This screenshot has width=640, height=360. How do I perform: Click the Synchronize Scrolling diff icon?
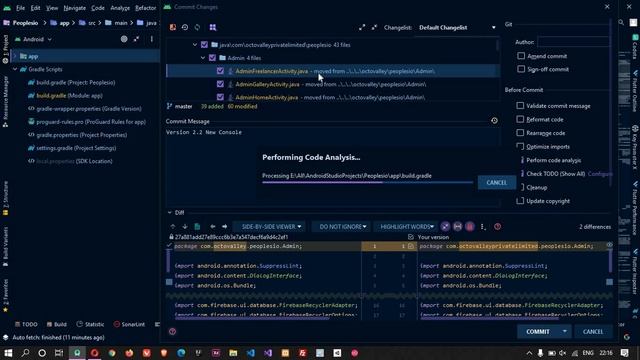coord(458,227)
